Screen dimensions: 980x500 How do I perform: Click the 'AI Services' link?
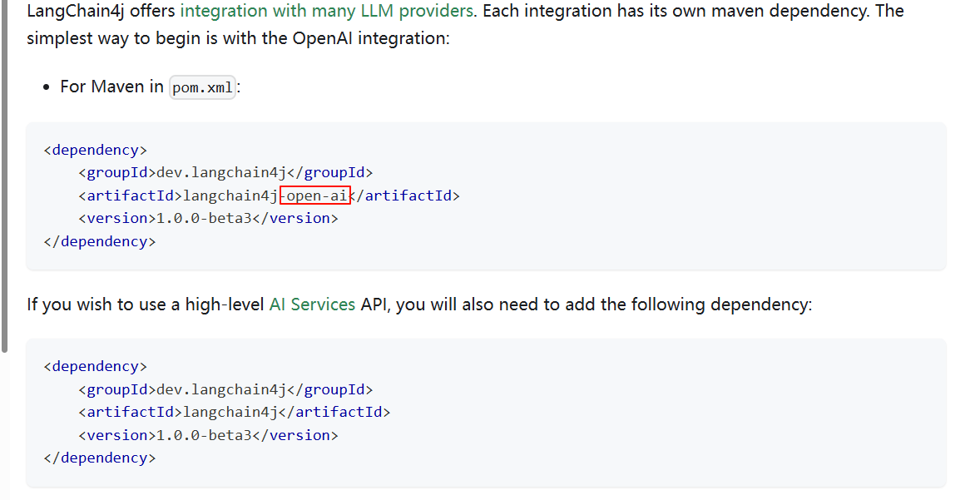tap(311, 304)
